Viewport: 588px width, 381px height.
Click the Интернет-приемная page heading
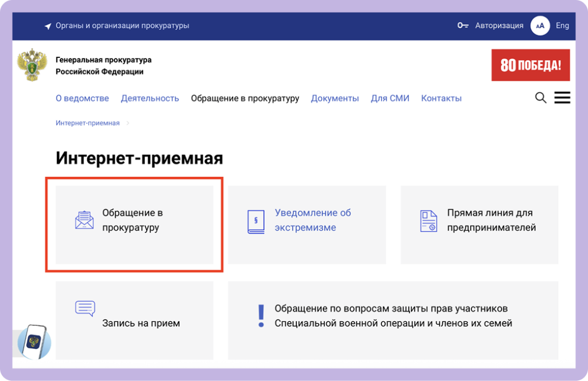click(139, 158)
